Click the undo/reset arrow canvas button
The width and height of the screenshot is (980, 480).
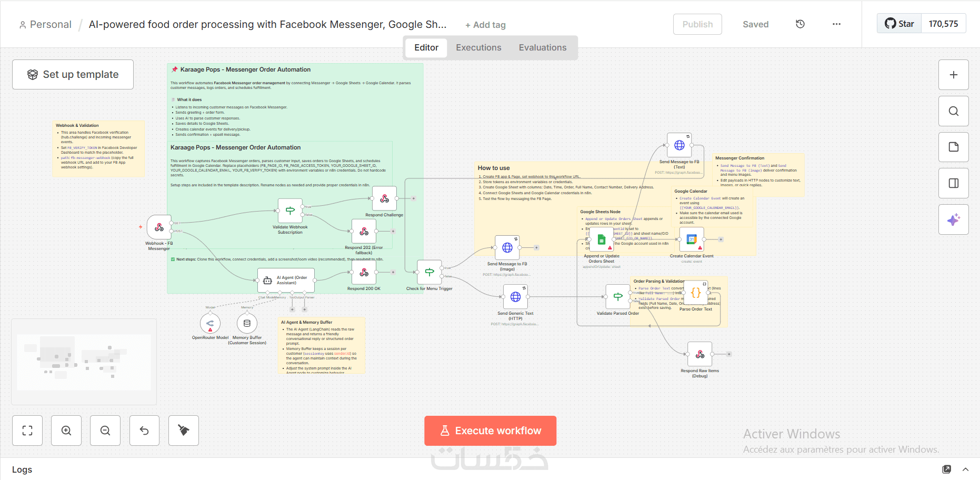coord(144,431)
